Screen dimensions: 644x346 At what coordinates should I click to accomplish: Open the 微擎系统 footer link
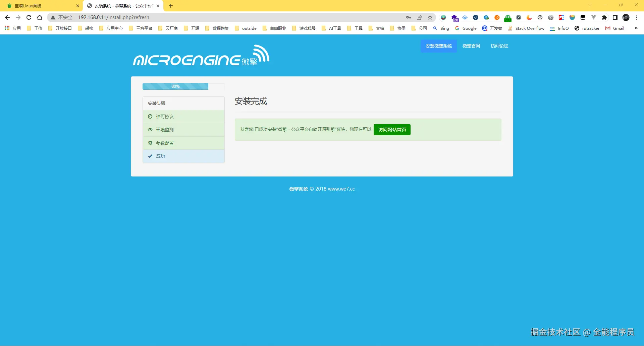[299, 189]
